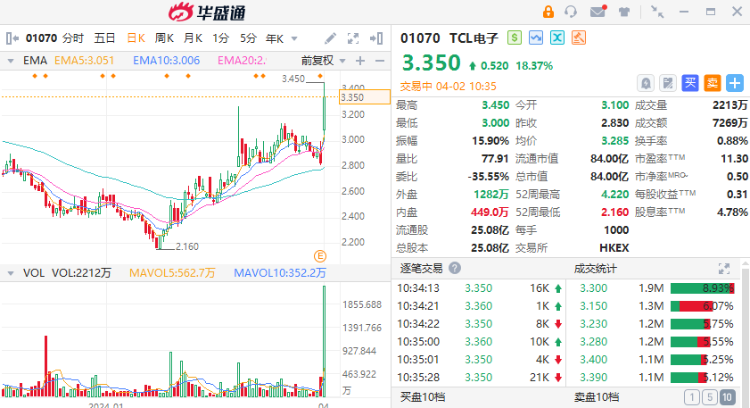750x408 pixels.
Task: Switch chart to 分时 view
Action: click(73, 38)
